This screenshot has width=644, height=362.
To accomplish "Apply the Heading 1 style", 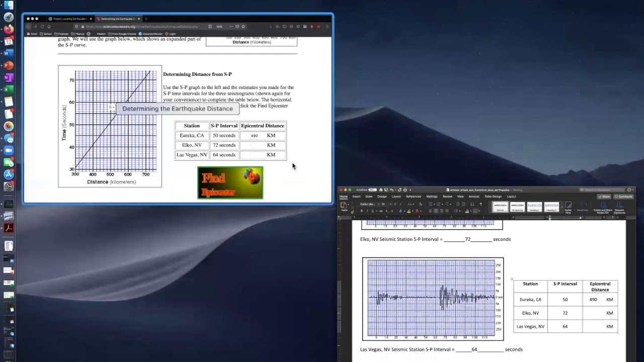I will point(534,207).
